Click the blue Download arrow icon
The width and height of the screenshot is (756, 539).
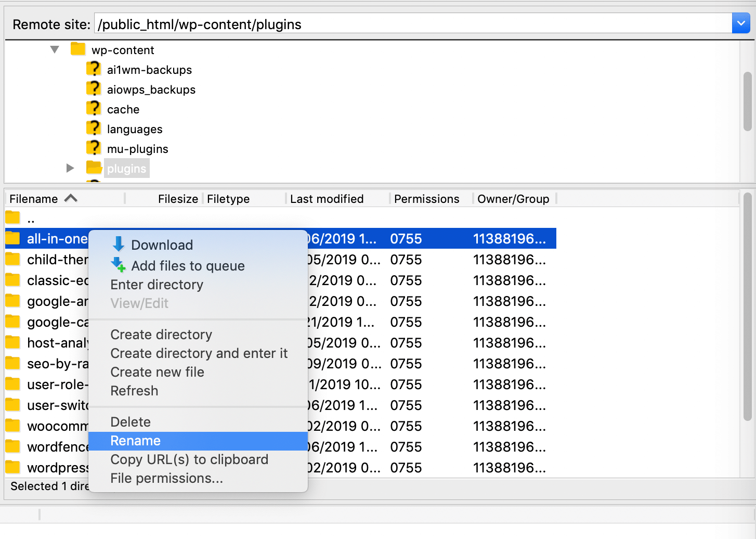(119, 244)
